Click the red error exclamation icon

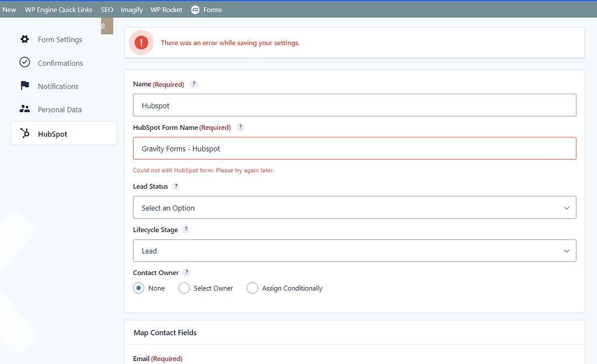click(x=141, y=42)
